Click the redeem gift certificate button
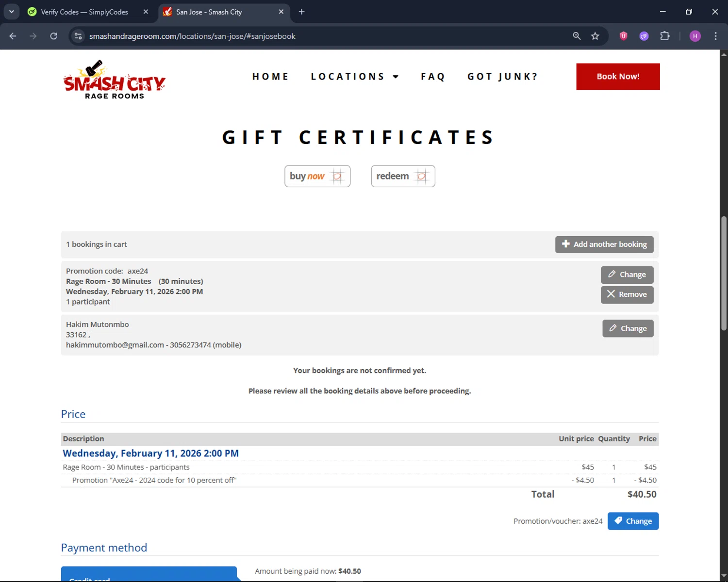728x582 pixels. 403,176
